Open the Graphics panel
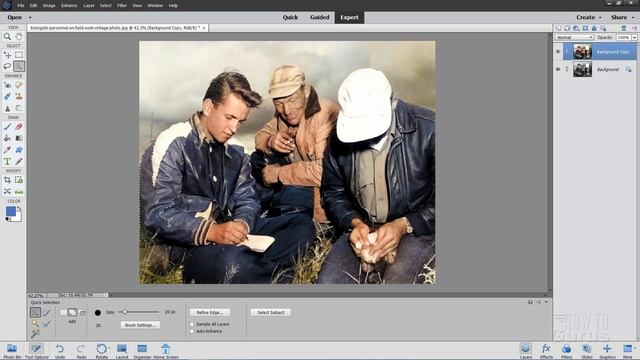 tap(607, 351)
